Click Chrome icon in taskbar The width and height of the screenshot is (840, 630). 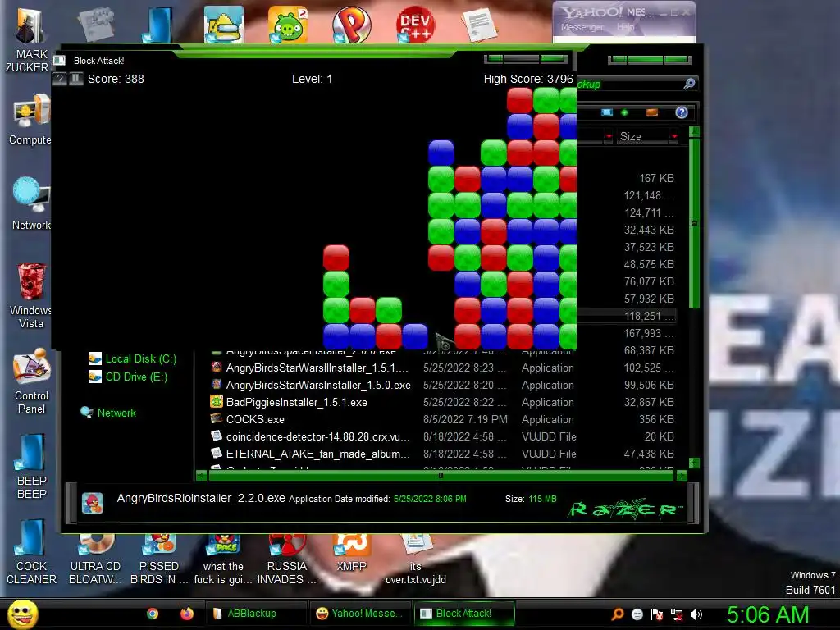tap(153, 614)
